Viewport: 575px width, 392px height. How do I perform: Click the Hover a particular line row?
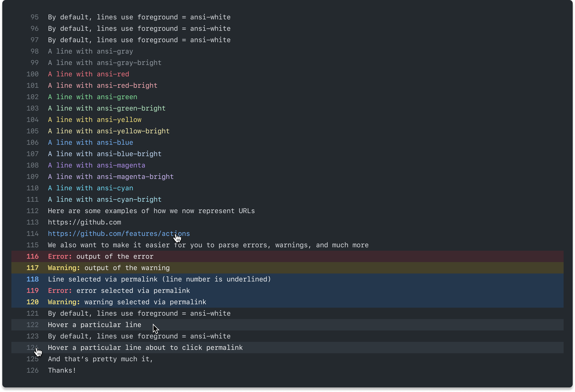click(94, 325)
